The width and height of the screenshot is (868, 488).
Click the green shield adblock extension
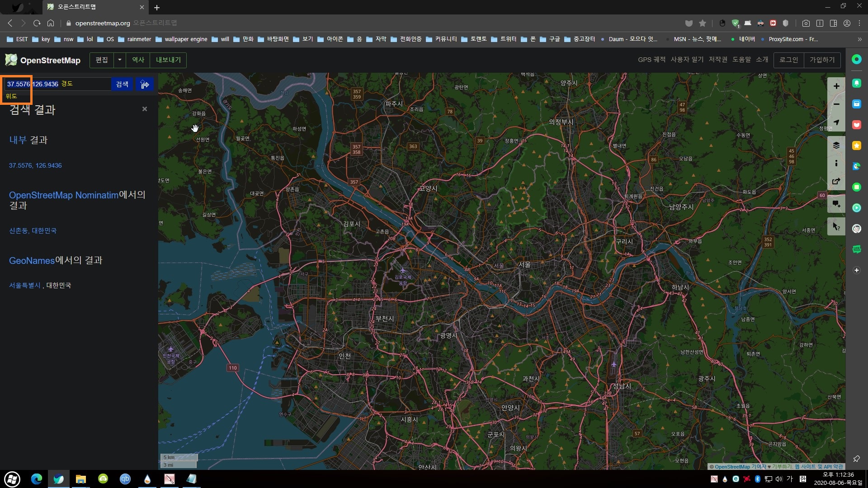(x=735, y=23)
